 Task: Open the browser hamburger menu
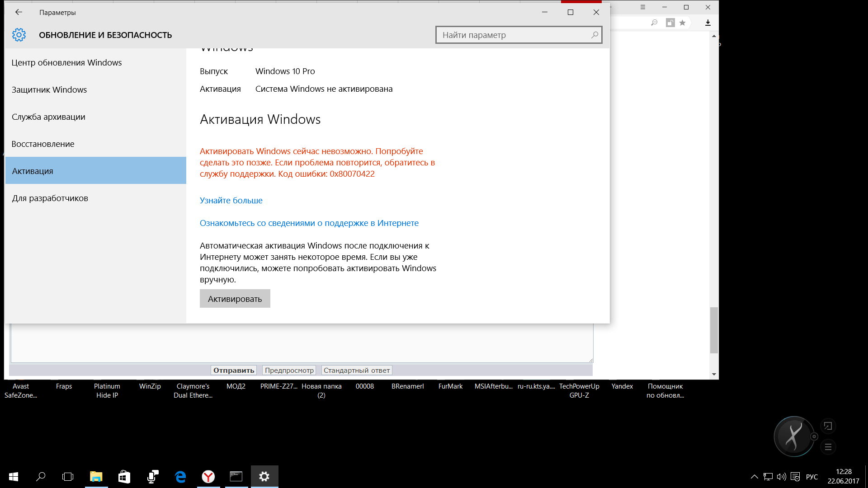pyautogui.click(x=643, y=7)
